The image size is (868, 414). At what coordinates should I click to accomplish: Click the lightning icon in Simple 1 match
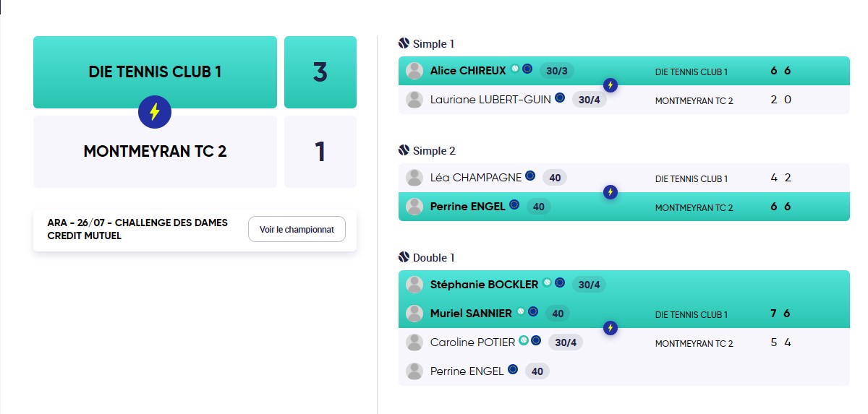coord(610,85)
